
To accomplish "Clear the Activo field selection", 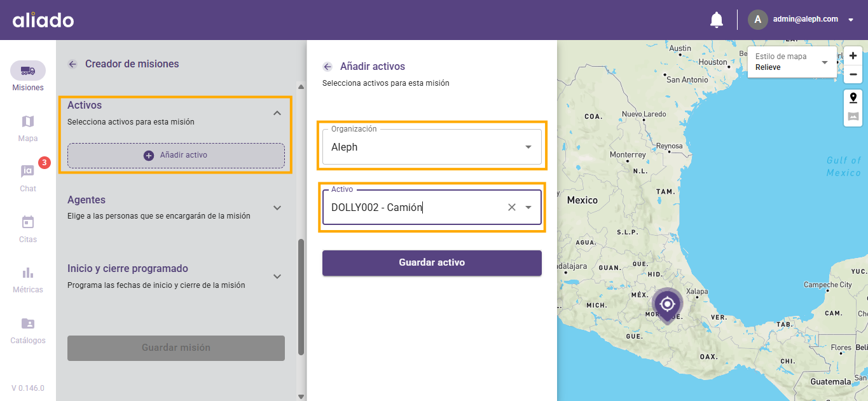I will click(x=511, y=207).
